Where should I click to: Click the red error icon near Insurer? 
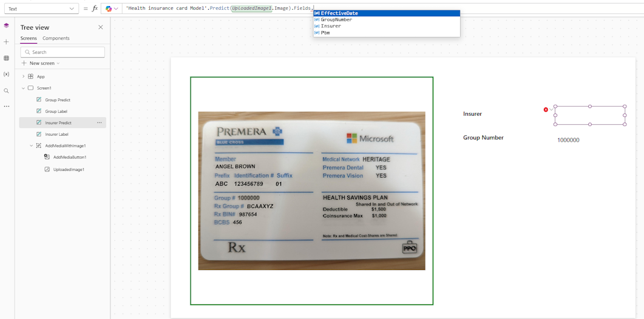pos(546,110)
